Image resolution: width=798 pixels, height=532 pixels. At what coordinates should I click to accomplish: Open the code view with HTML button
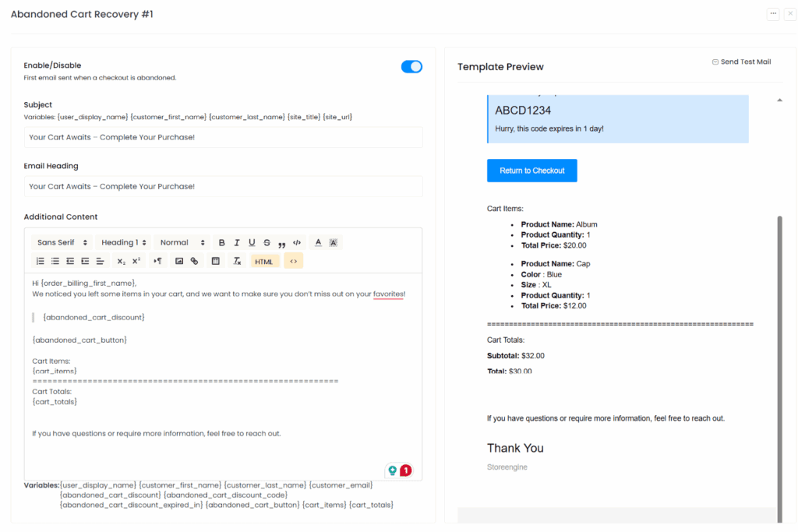264,261
